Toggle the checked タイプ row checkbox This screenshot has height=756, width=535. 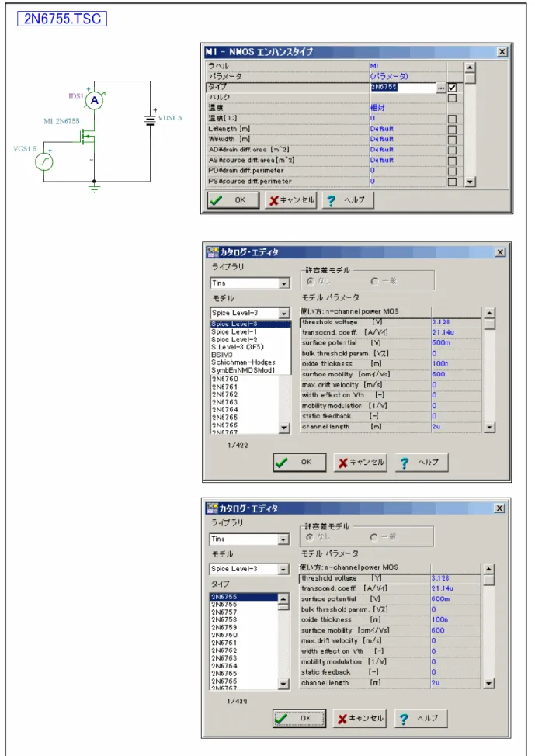452,88
